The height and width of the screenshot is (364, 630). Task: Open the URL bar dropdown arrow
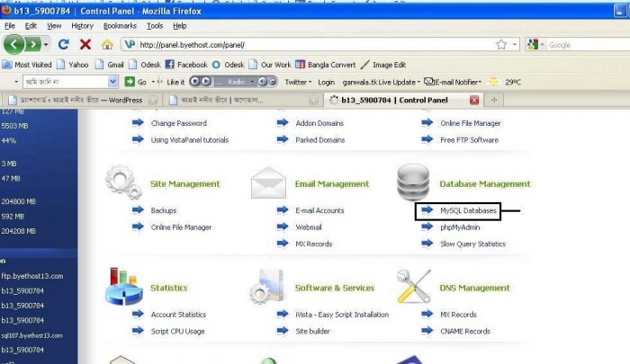pos(514,45)
